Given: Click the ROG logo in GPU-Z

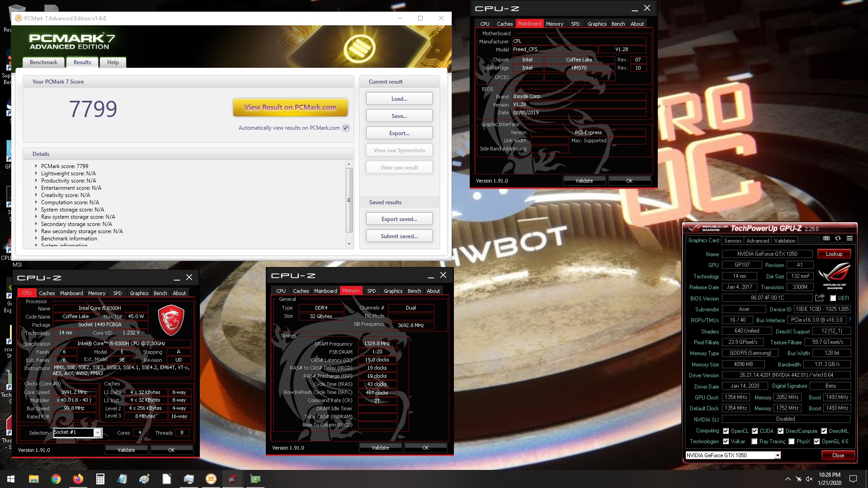Looking at the screenshot, I should coord(834,276).
